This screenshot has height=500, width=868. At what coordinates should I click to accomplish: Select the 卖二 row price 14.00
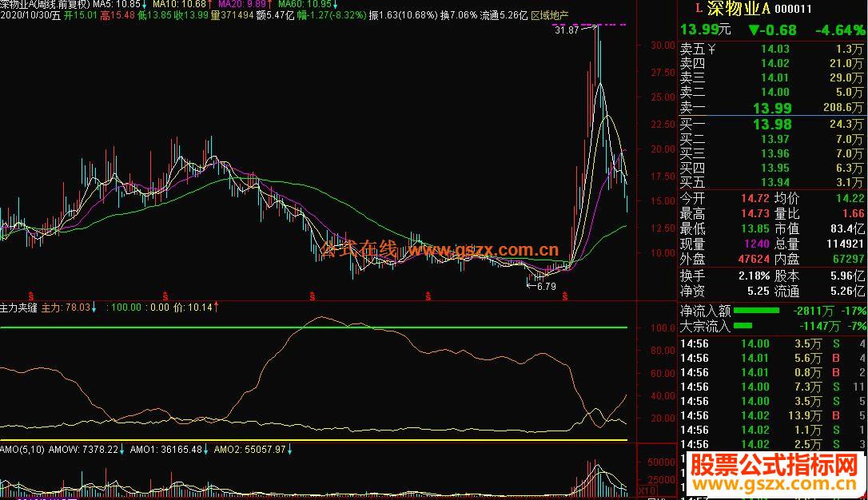point(775,93)
